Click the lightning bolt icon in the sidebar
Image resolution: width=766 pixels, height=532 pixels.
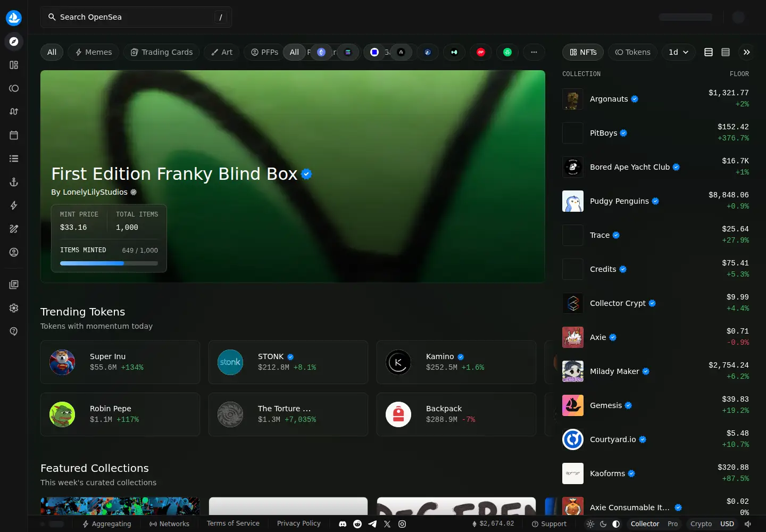pyautogui.click(x=14, y=205)
